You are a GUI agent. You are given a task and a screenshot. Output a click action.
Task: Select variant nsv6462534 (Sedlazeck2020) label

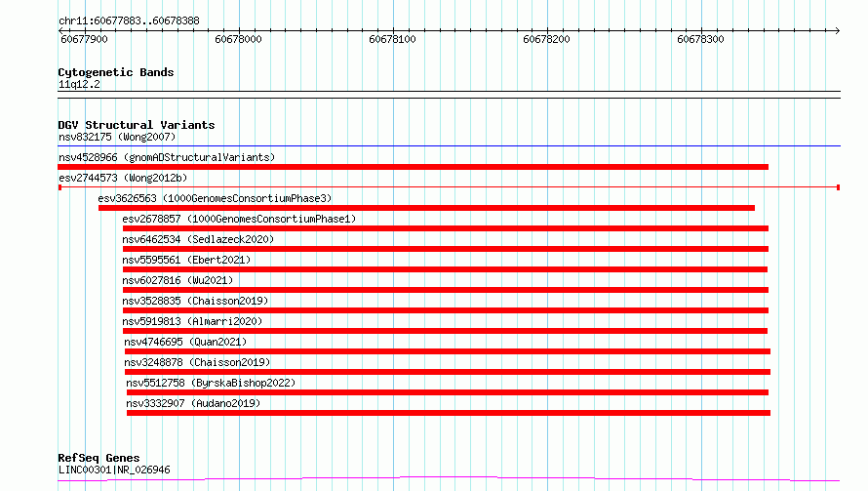(x=198, y=239)
